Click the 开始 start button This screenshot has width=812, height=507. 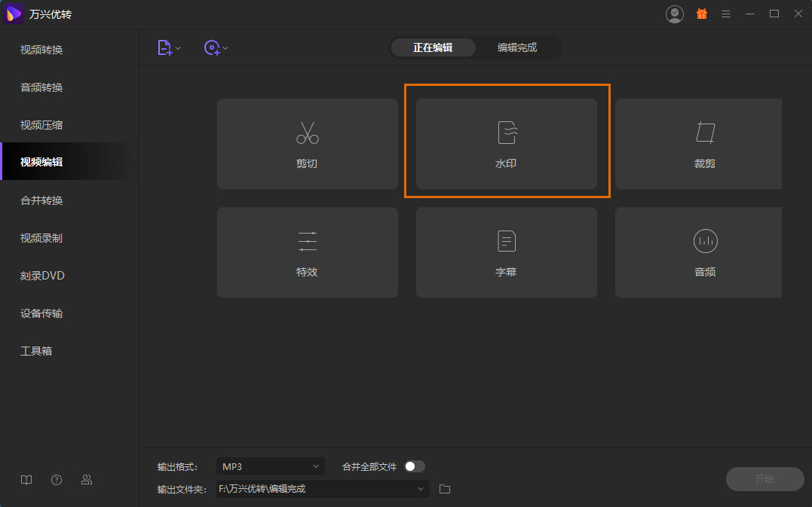click(x=765, y=478)
